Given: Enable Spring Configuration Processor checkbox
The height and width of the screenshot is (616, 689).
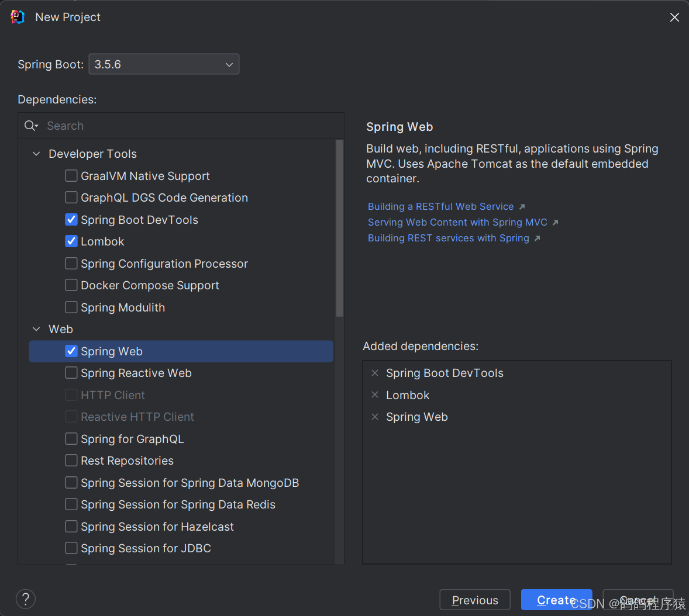Looking at the screenshot, I should pyautogui.click(x=71, y=264).
